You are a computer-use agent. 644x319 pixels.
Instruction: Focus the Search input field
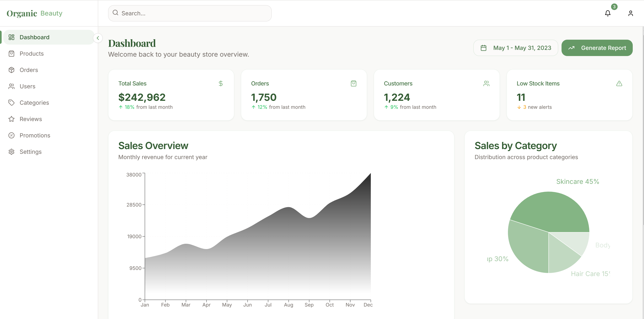190,13
